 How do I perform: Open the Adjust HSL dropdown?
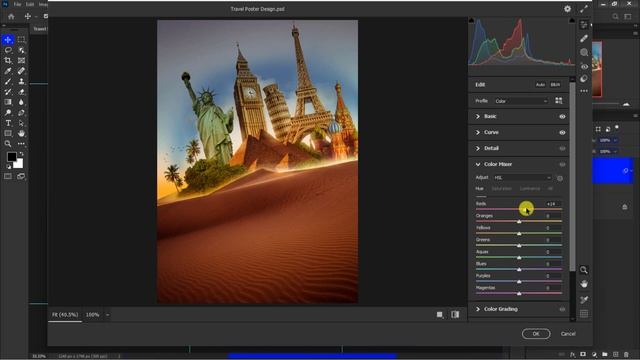pos(522,178)
